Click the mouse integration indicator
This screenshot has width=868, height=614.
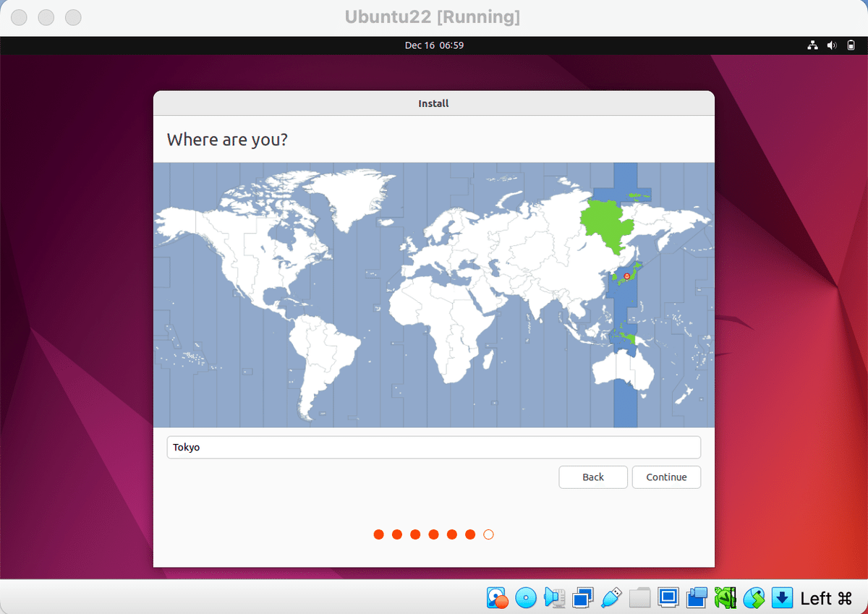[x=754, y=598]
